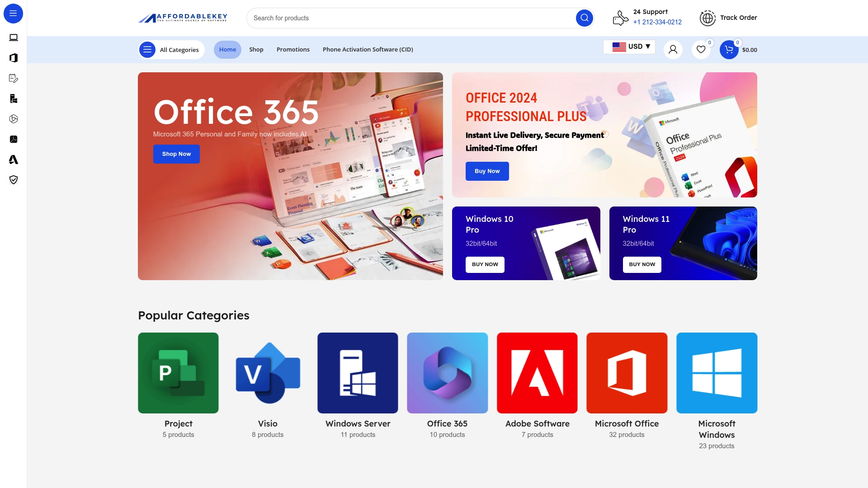Click Buy Now on Office 2024 Professional Plus banner
Screen dimensions: 868x488
487,171
